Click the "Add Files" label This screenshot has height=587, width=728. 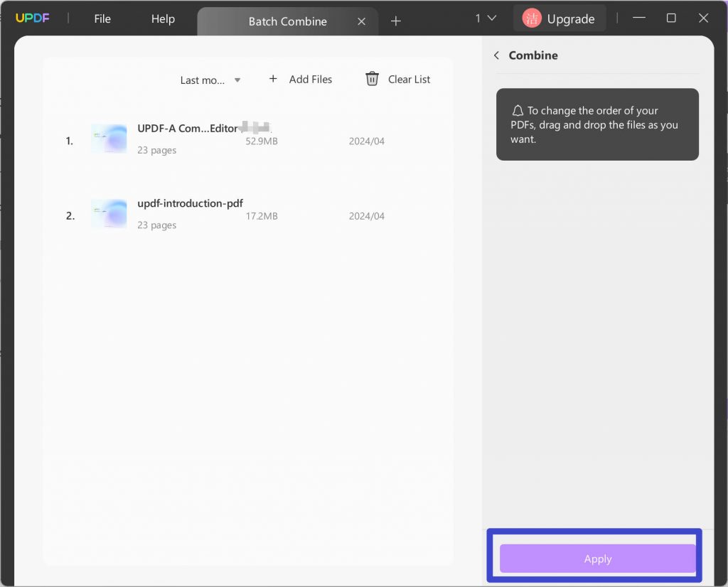click(x=311, y=79)
